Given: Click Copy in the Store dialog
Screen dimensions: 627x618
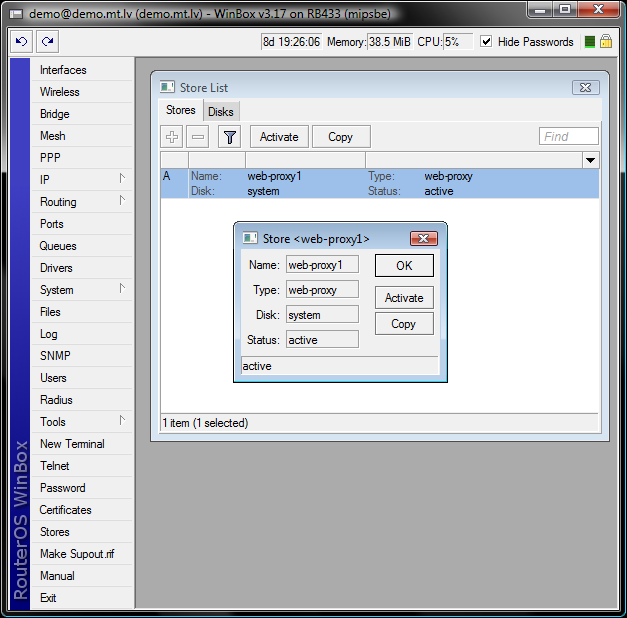Looking at the screenshot, I should tap(404, 324).
